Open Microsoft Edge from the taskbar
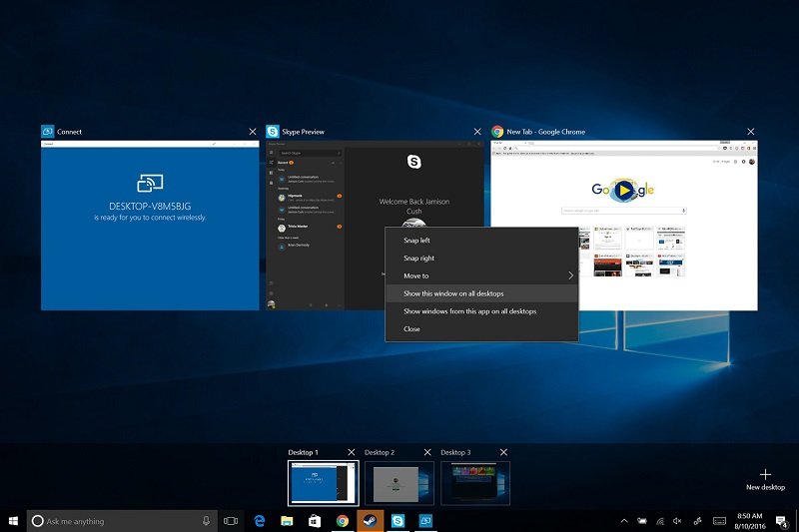Screen dimensions: 799x532 click(x=260, y=521)
